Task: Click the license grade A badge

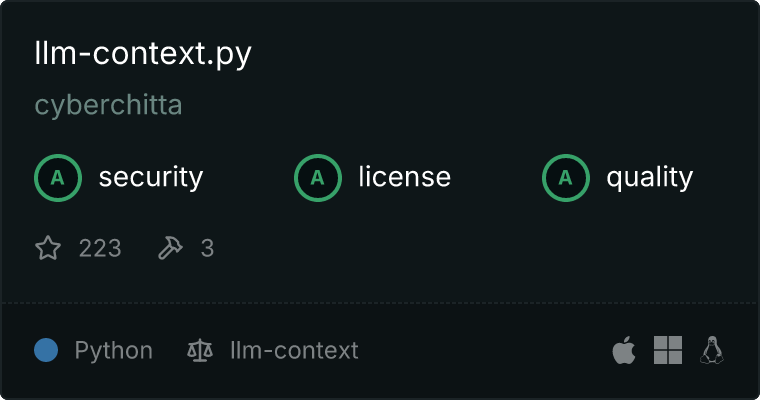Action: pos(317,178)
